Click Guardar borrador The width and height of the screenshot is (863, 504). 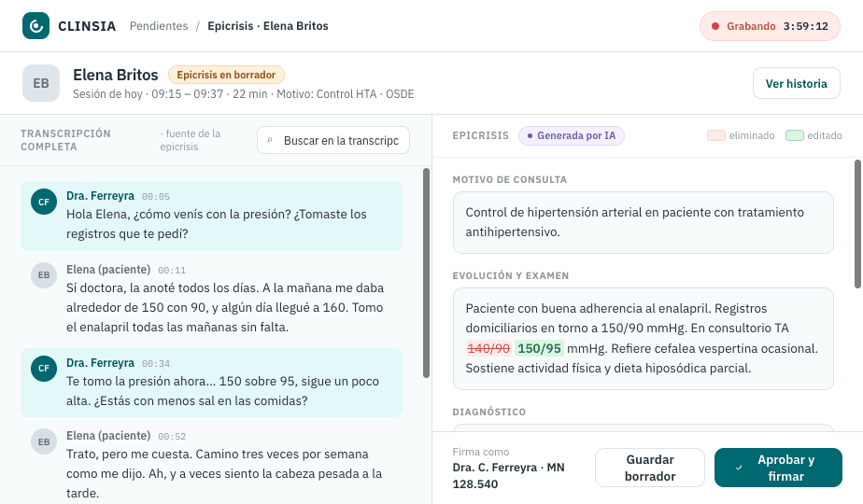click(649, 468)
